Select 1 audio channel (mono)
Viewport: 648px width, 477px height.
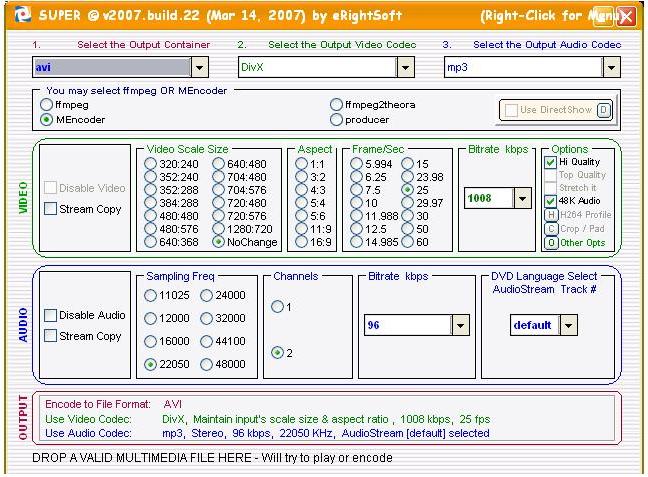[277, 307]
